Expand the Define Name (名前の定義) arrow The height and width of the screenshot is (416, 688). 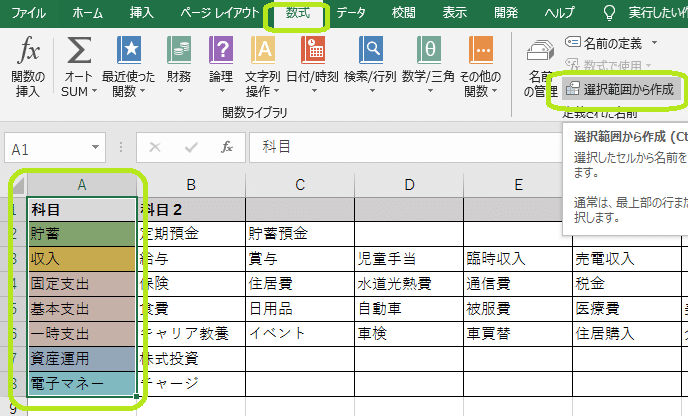tap(654, 43)
